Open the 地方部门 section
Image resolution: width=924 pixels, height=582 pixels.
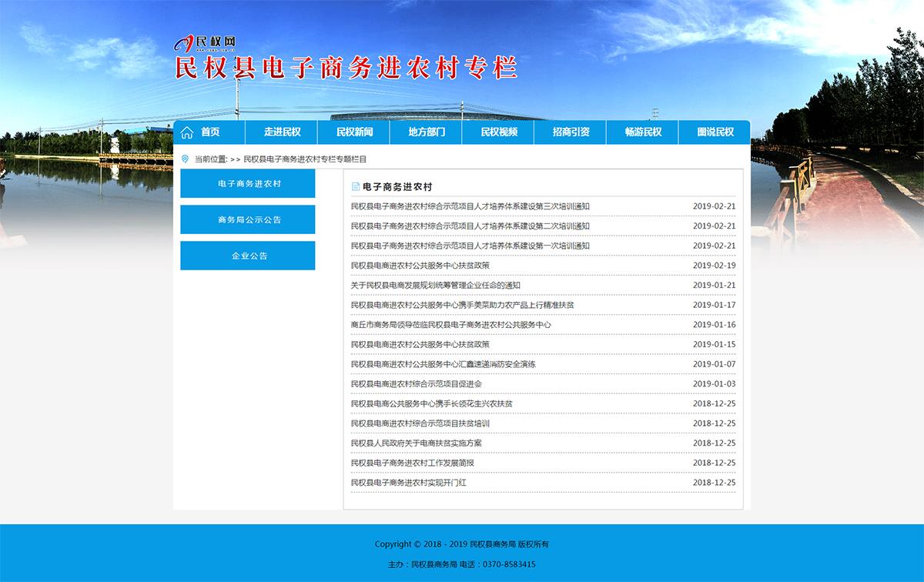point(425,132)
